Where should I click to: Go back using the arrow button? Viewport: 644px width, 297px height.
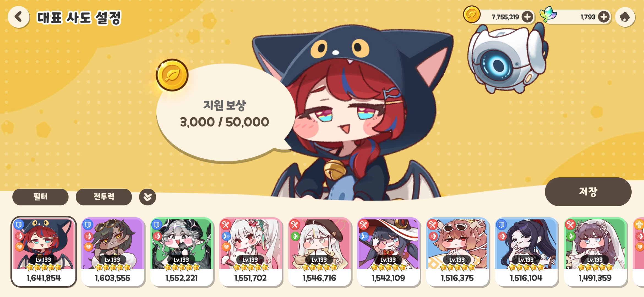(18, 17)
